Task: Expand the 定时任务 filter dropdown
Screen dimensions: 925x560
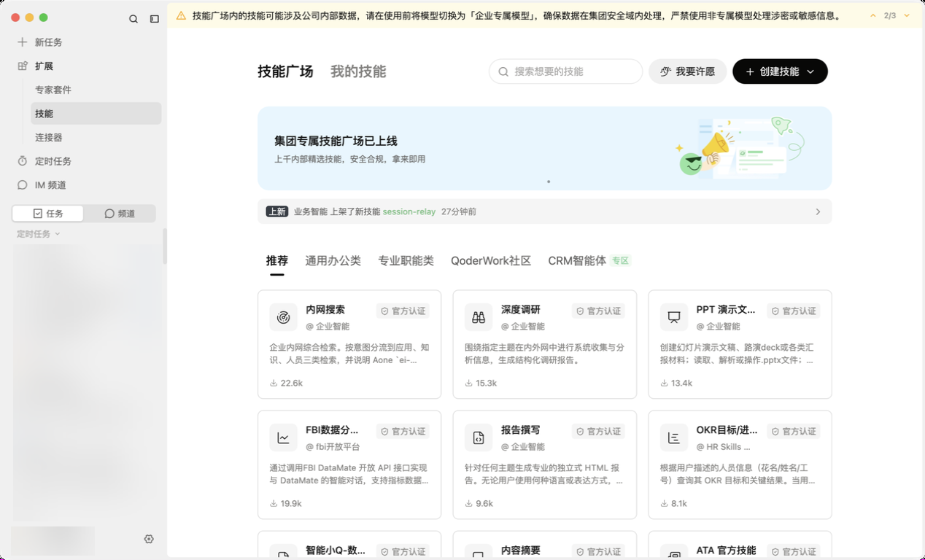Action: click(x=39, y=234)
